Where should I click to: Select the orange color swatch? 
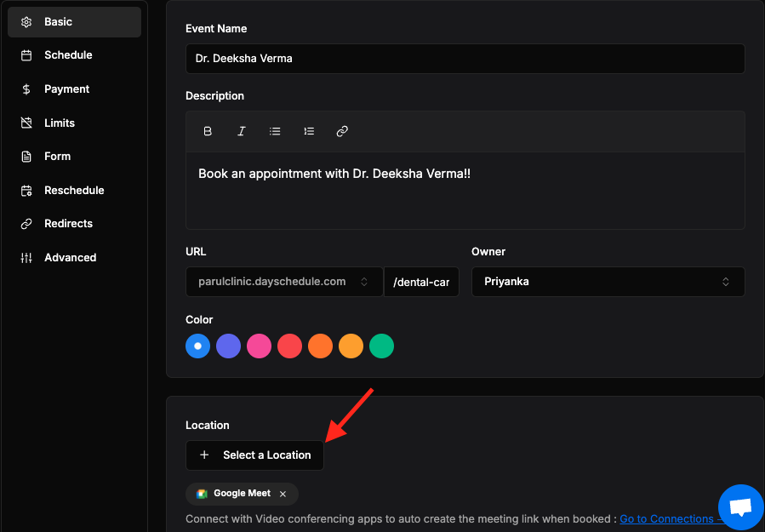[x=320, y=346]
